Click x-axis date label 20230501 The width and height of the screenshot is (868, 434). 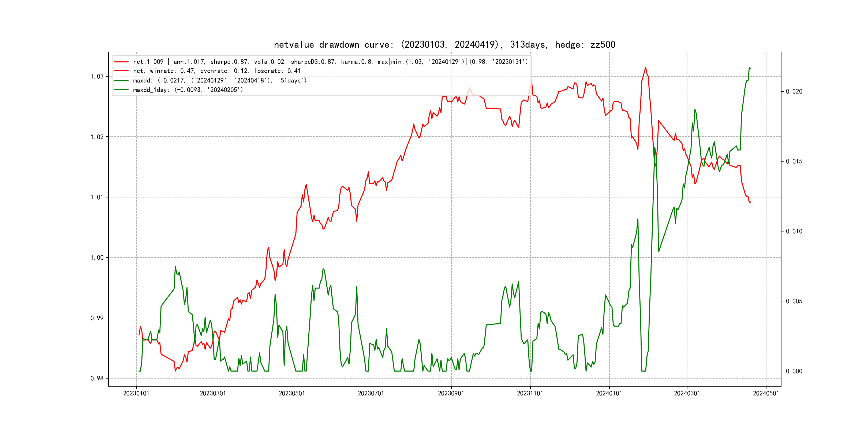click(292, 393)
